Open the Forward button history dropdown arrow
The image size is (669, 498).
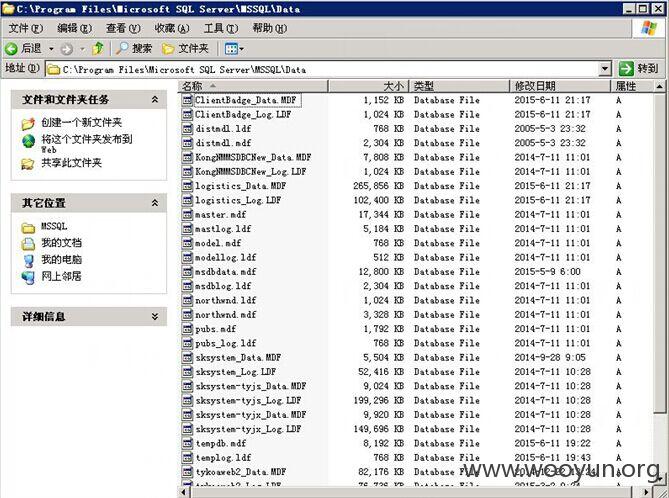pos(82,49)
